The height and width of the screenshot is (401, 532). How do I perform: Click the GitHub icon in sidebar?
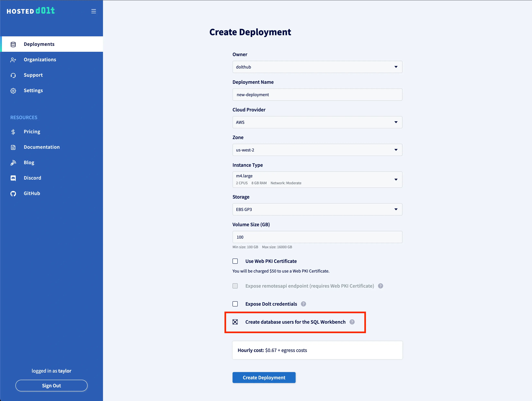click(x=13, y=194)
